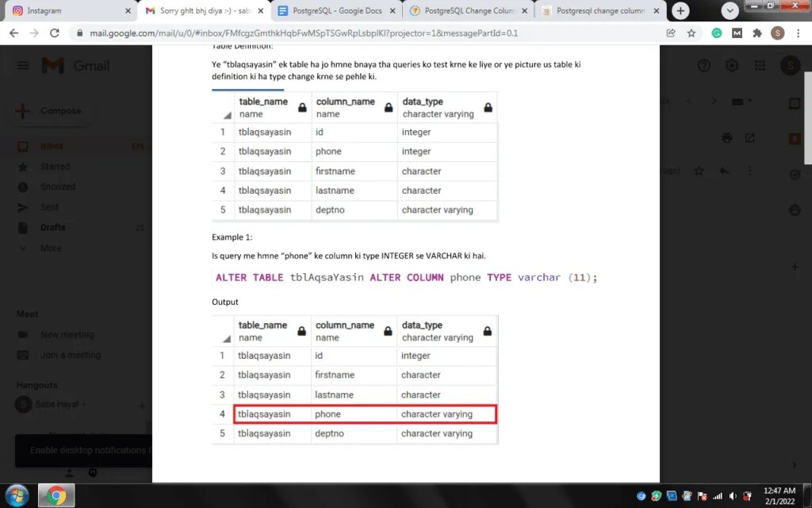Open Gmail Settings gear
Screen dimensions: 812x508
732,65
